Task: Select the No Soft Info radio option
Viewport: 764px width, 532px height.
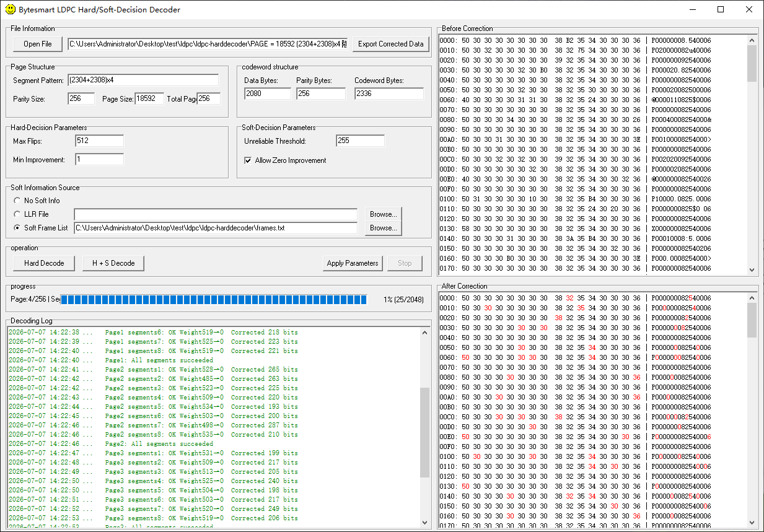Action: click(x=17, y=201)
